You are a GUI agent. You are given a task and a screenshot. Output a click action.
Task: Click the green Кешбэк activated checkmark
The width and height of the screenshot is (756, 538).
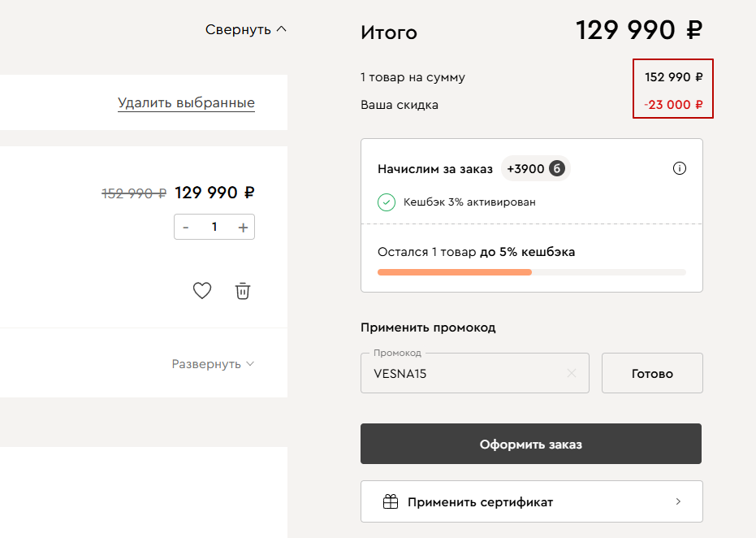click(387, 202)
